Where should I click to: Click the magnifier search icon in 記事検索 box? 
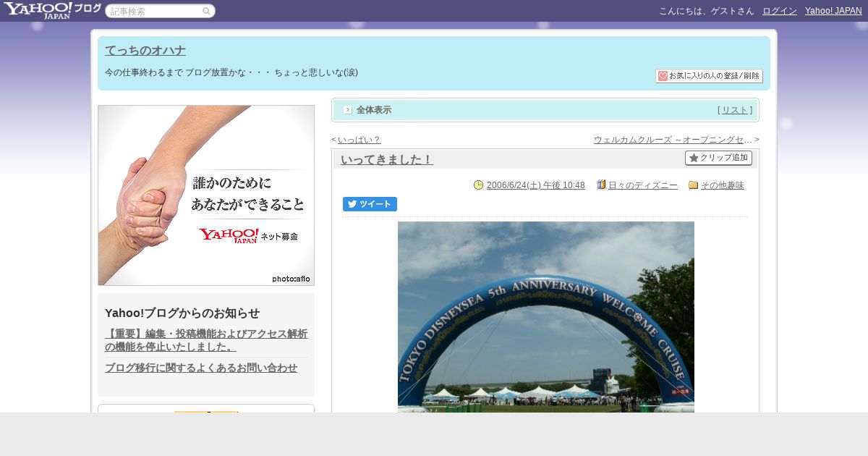coord(206,12)
